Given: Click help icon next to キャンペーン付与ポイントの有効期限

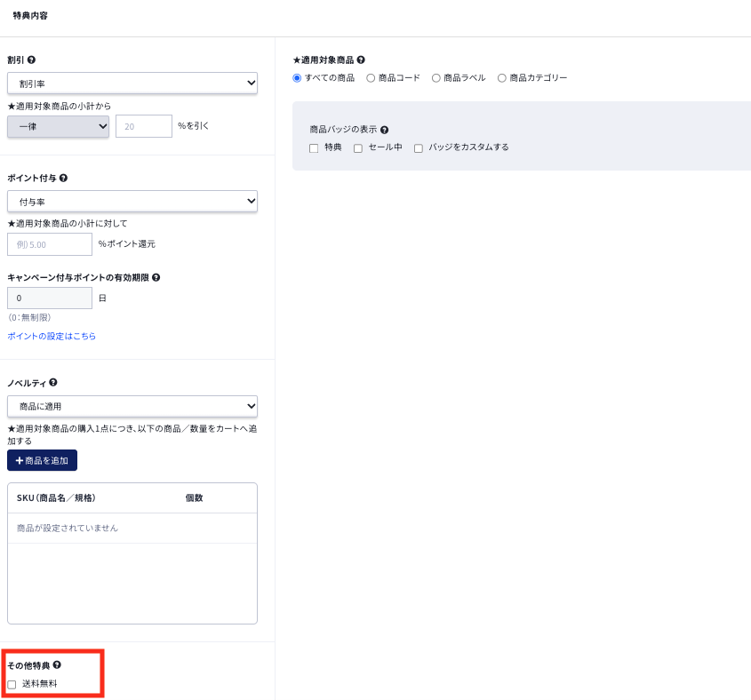Looking at the screenshot, I should click(156, 277).
